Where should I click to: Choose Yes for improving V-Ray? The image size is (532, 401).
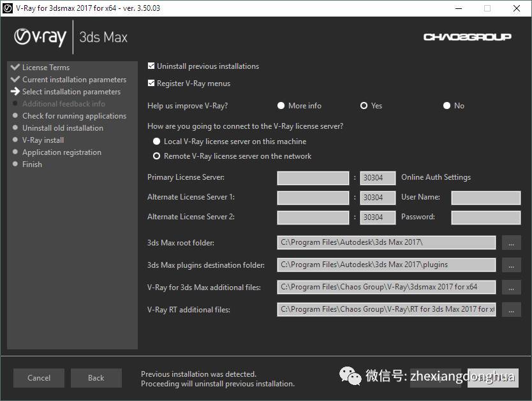[x=364, y=105]
